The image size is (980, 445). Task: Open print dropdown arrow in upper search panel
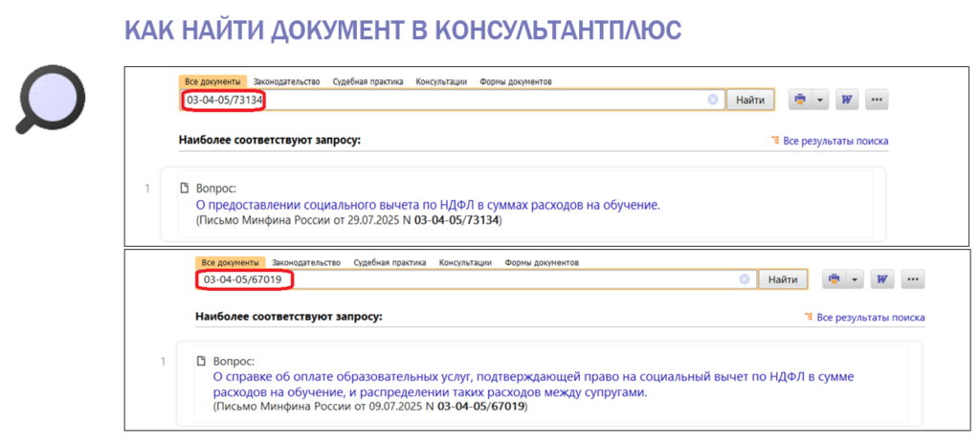[x=820, y=100]
